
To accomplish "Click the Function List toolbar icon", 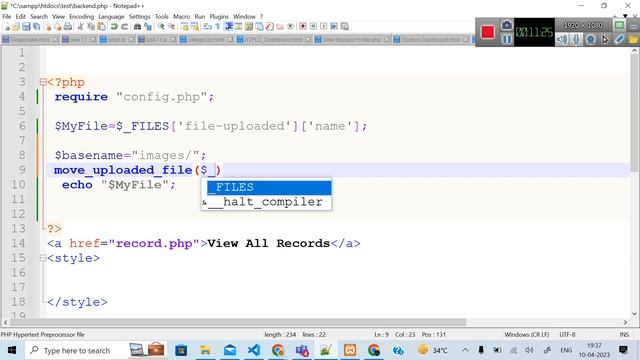I will pos(269,27).
